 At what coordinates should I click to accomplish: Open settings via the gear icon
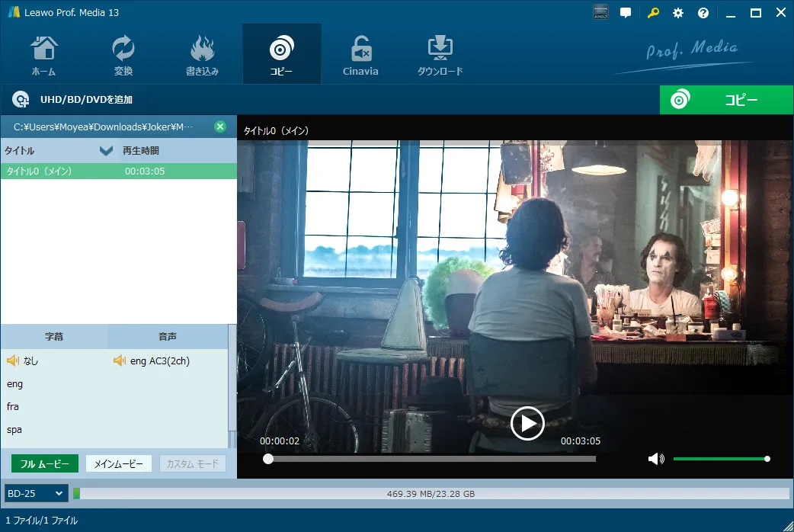click(x=678, y=13)
